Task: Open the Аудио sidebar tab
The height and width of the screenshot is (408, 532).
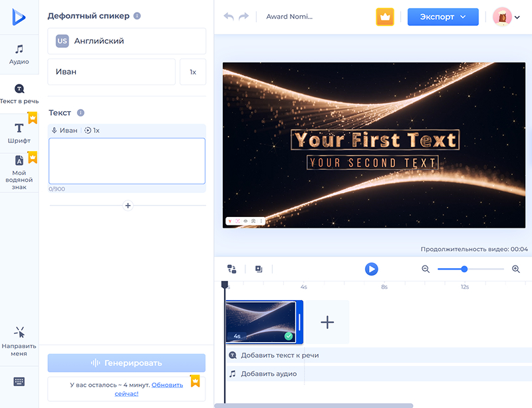Action: (19, 55)
